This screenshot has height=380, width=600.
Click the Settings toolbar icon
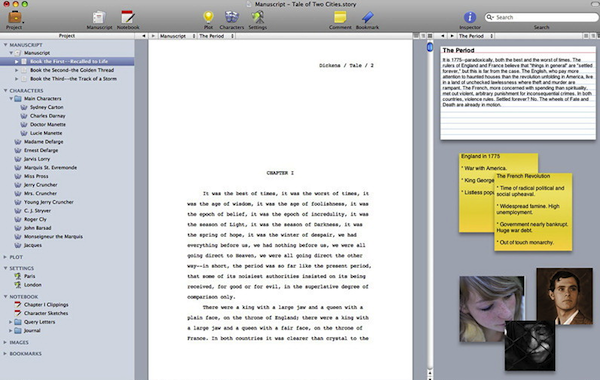pyautogui.click(x=258, y=17)
